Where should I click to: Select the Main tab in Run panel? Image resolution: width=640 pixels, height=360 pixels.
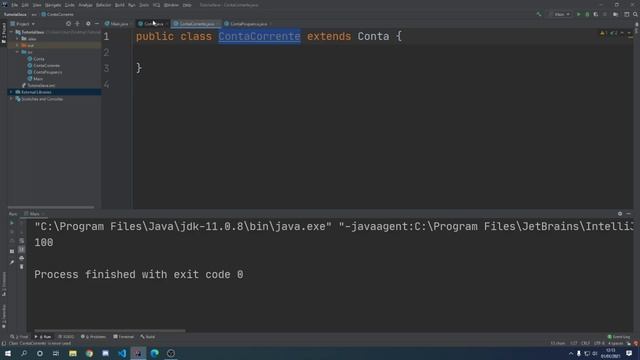(34, 214)
